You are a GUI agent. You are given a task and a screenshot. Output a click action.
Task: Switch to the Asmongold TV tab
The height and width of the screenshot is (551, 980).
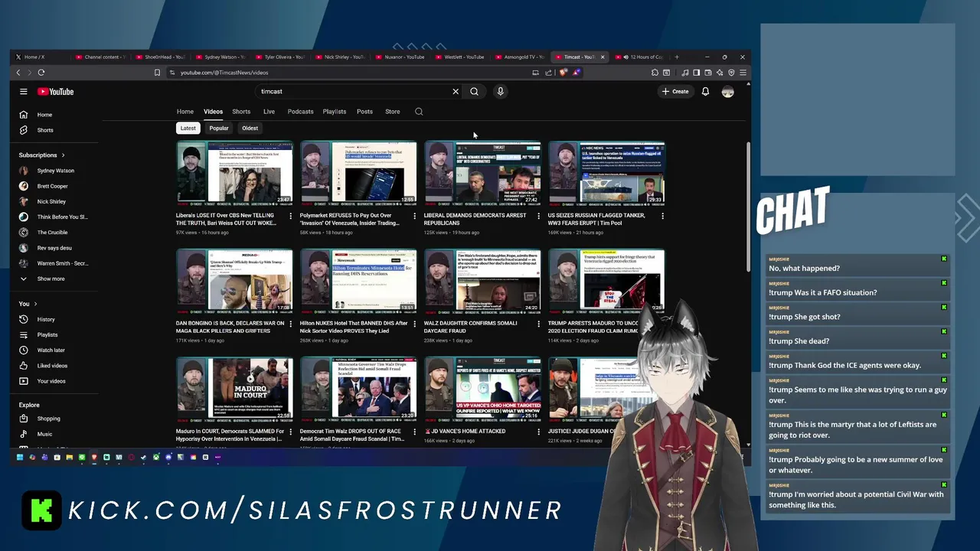click(x=520, y=57)
